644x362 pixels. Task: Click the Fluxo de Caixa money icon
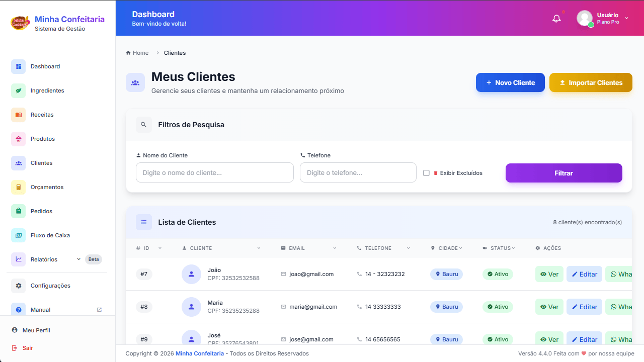click(x=19, y=235)
